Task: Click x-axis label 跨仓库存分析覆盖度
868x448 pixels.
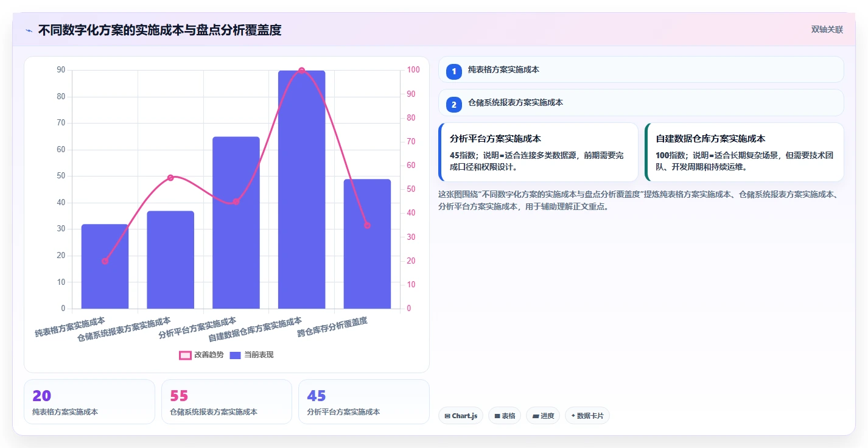Action: tap(332, 327)
